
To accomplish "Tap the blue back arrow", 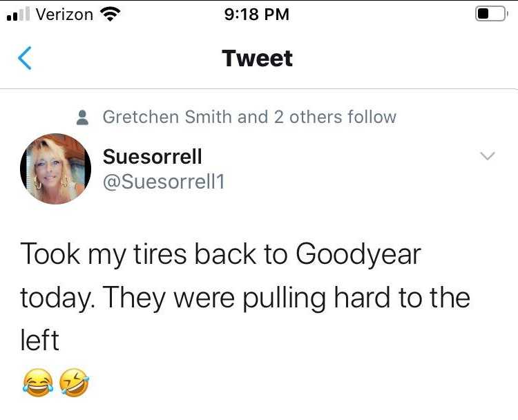I will [x=25, y=59].
